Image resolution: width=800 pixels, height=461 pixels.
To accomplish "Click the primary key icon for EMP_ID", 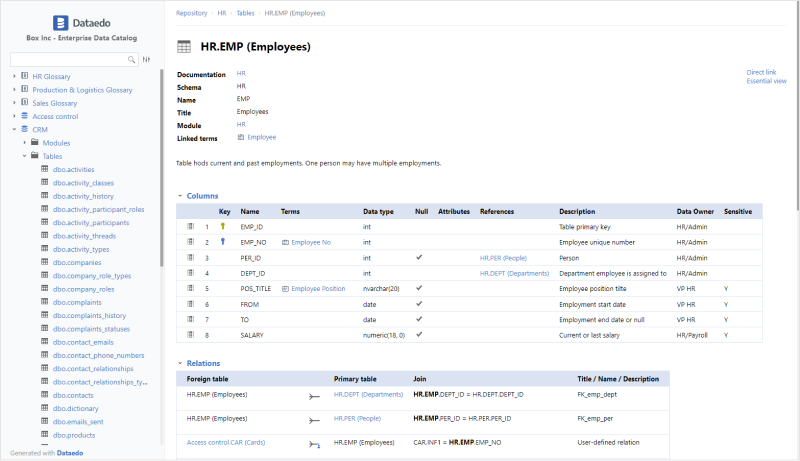I will (223, 227).
